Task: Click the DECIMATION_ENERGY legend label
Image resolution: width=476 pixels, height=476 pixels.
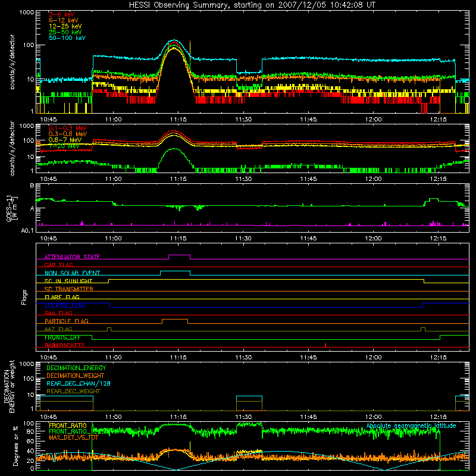Action: (76, 368)
